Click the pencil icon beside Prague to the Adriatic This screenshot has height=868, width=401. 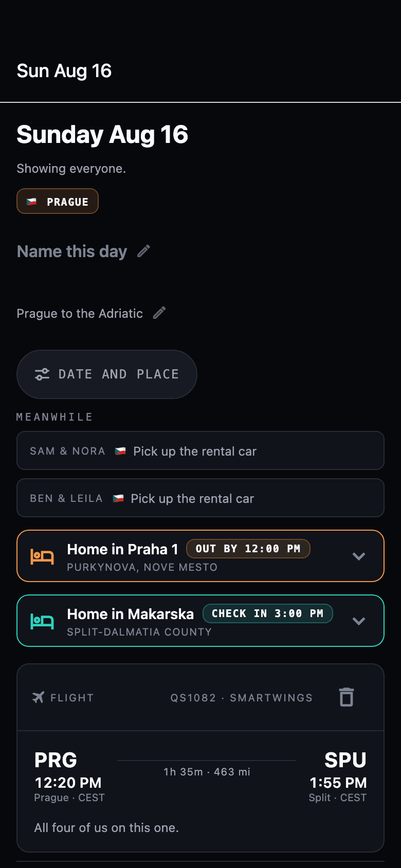pyautogui.click(x=159, y=313)
